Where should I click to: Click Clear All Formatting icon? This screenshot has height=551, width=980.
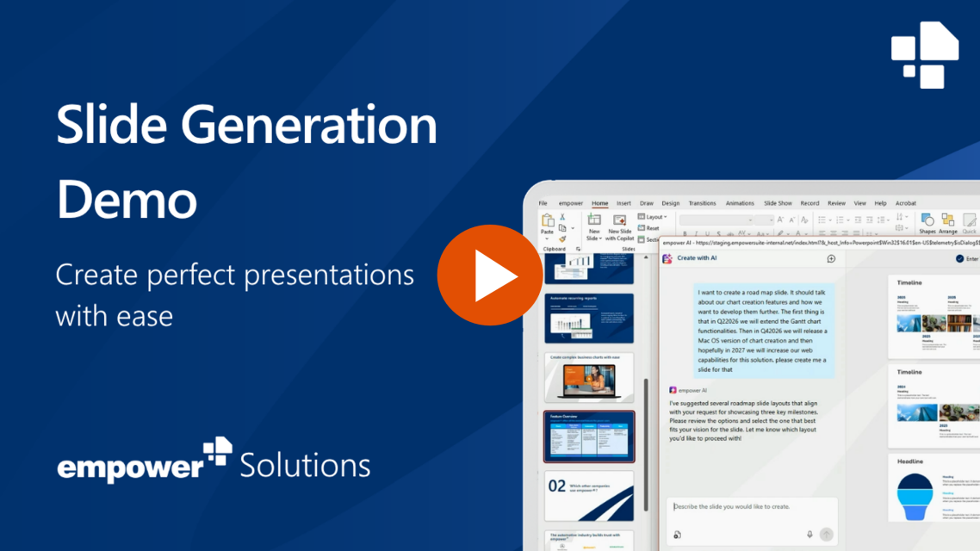(804, 220)
